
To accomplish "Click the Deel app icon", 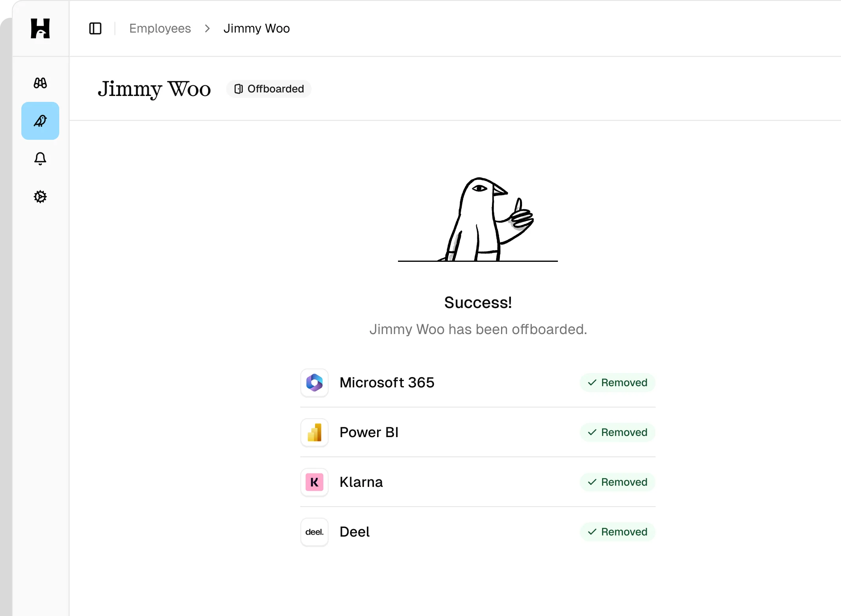I will click(x=314, y=532).
